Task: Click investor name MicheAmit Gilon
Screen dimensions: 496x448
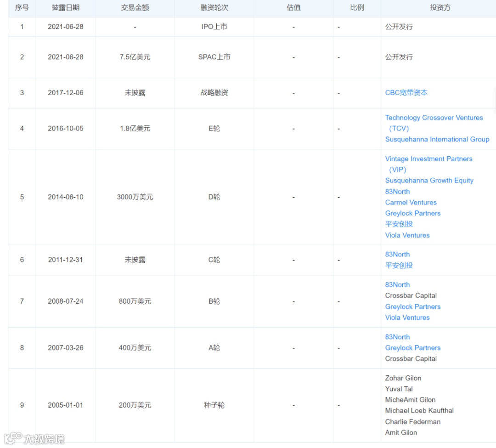Action: (x=410, y=400)
